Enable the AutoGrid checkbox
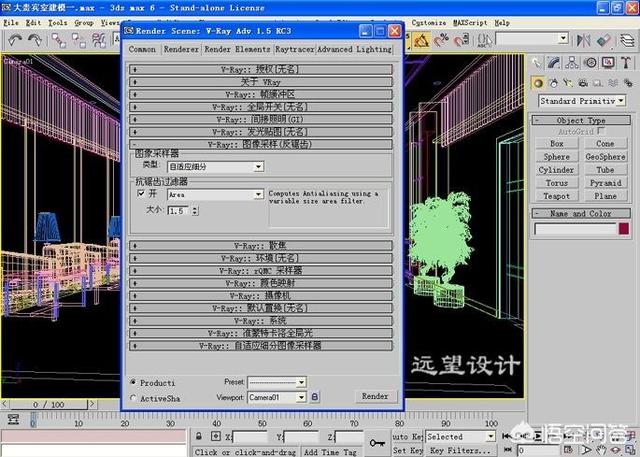The height and width of the screenshot is (457, 640). click(x=600, y=131)
